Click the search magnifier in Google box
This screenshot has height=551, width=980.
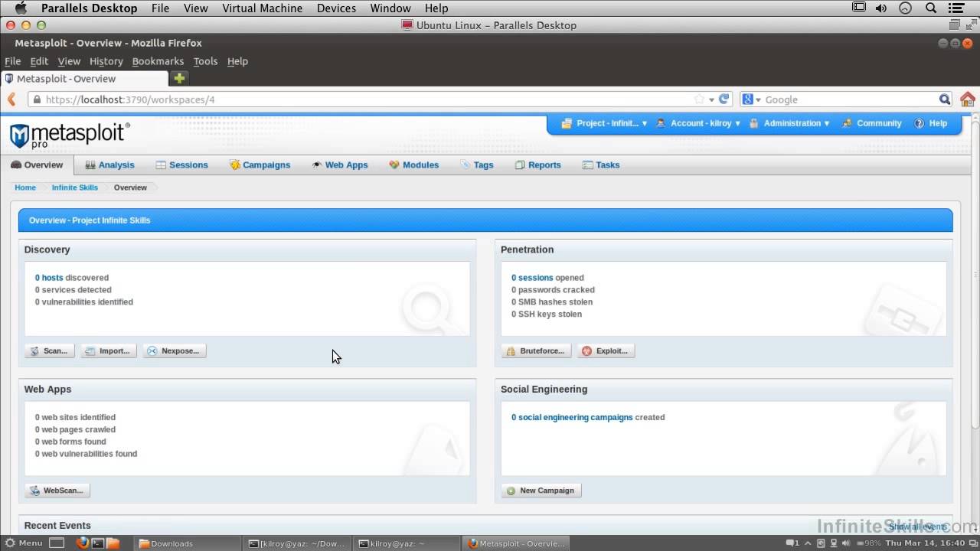pyautogui.click(x=945, y=99)
